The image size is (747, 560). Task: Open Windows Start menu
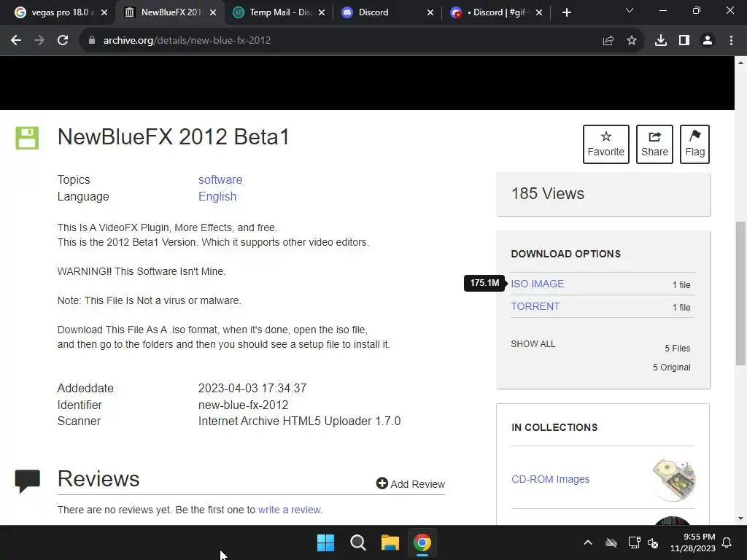click(x=326, y=542)
